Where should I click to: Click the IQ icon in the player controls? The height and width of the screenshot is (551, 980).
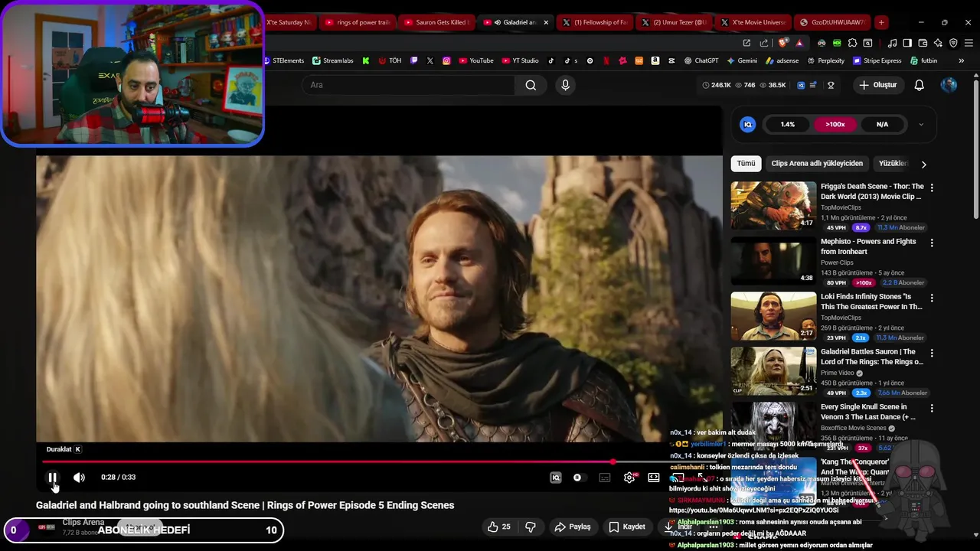[x=556, y=478]
